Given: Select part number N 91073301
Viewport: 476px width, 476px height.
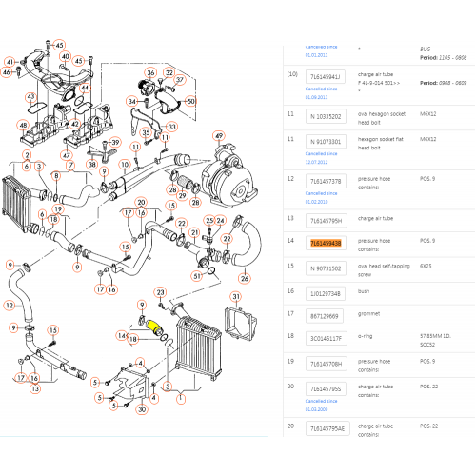Looking at the screenshot, I should pyautogui.click(x=326, y=142).
